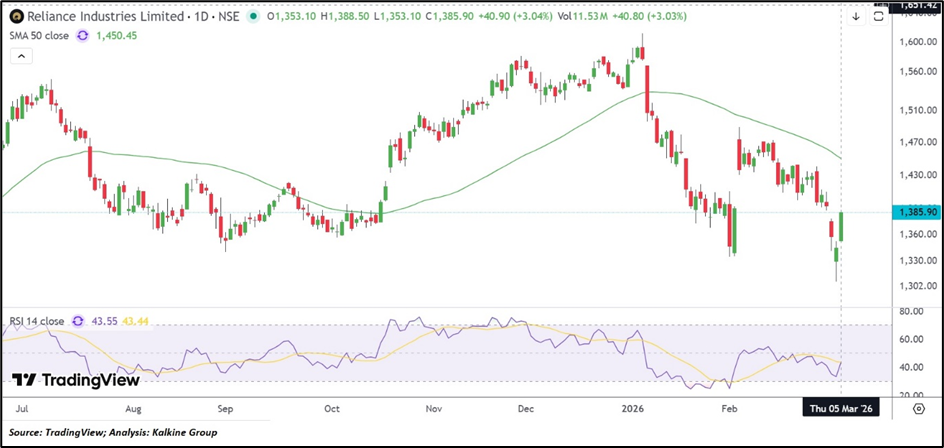Click the down arrow icon at top right
This screenshot has width=944, height=448.
coord(856,17)
